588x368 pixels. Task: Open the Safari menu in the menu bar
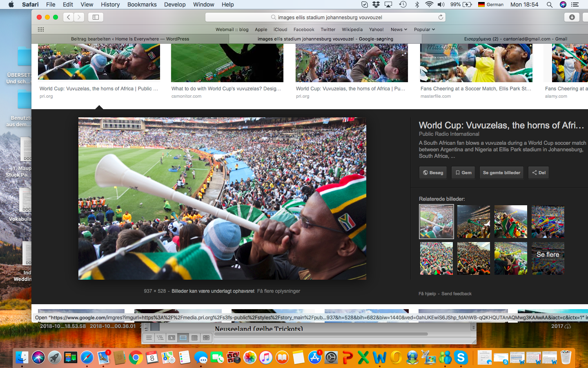tap(30, 4)
